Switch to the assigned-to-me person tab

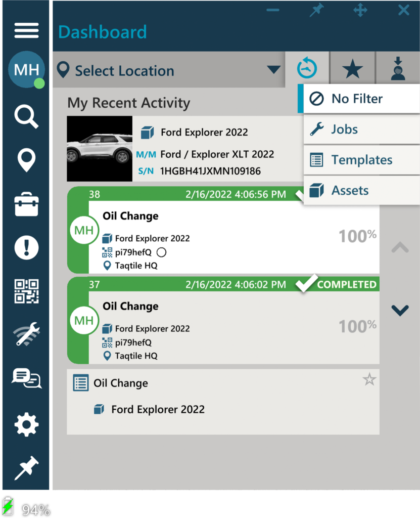(398, 68)
